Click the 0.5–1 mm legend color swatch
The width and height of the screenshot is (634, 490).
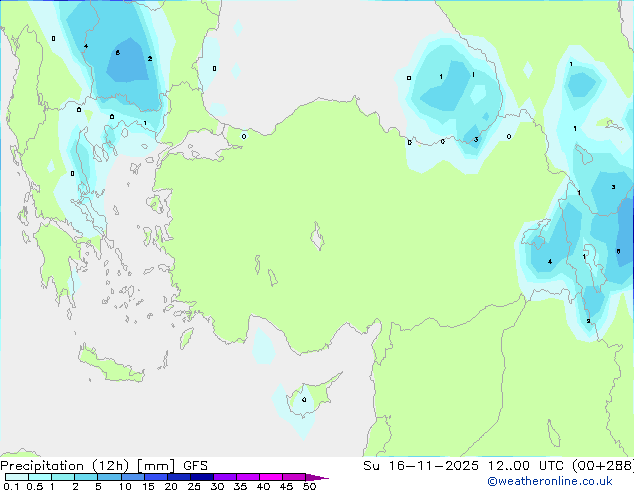tap(40, 477)
